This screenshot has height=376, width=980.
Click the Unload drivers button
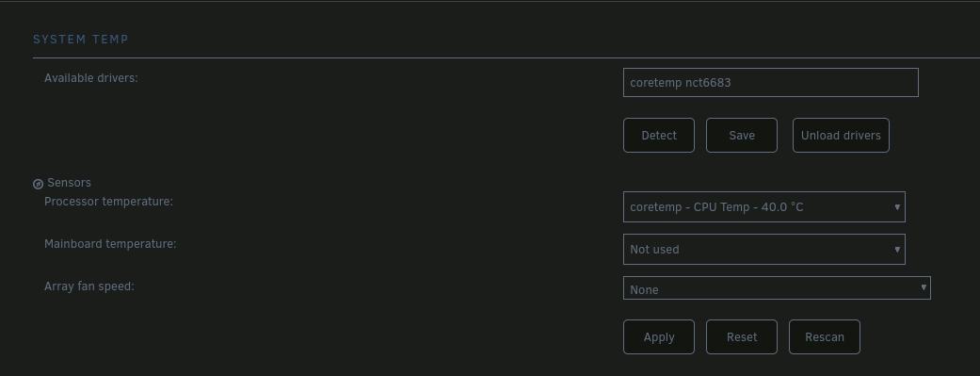(841, 135)
